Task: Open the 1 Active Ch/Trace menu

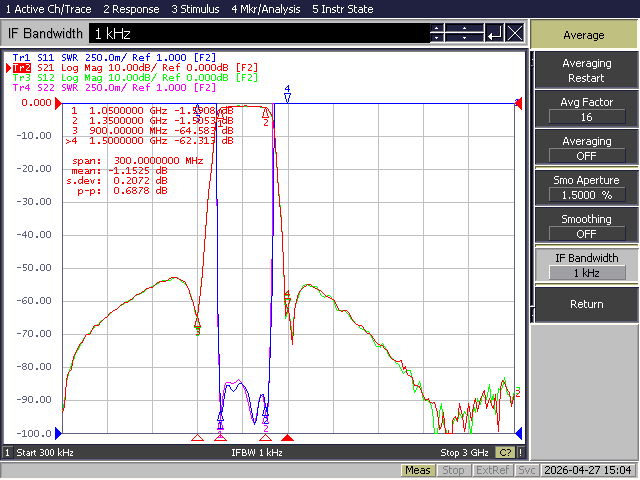Action: pos(48,9)
